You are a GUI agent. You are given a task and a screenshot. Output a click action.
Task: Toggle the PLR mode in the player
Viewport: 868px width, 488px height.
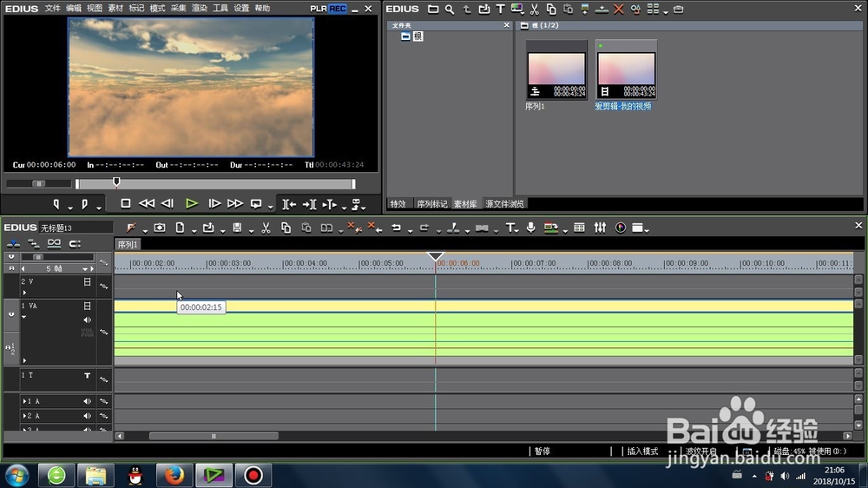click(x=319, y=9)
